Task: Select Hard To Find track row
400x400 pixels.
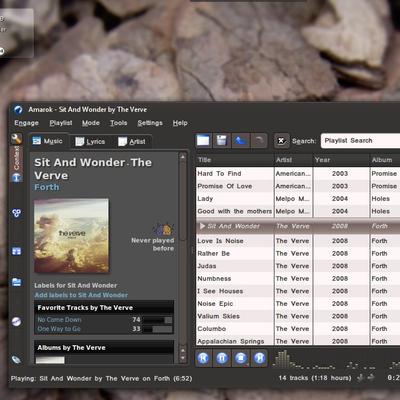Action: point(298,173)
